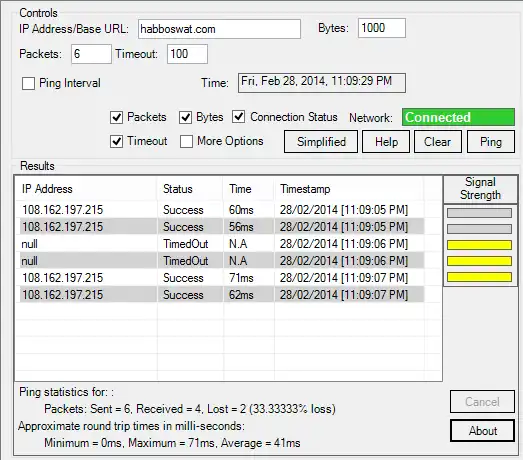
Task: Uncheck the Connection Status checkbox
Action: (238, 117)
